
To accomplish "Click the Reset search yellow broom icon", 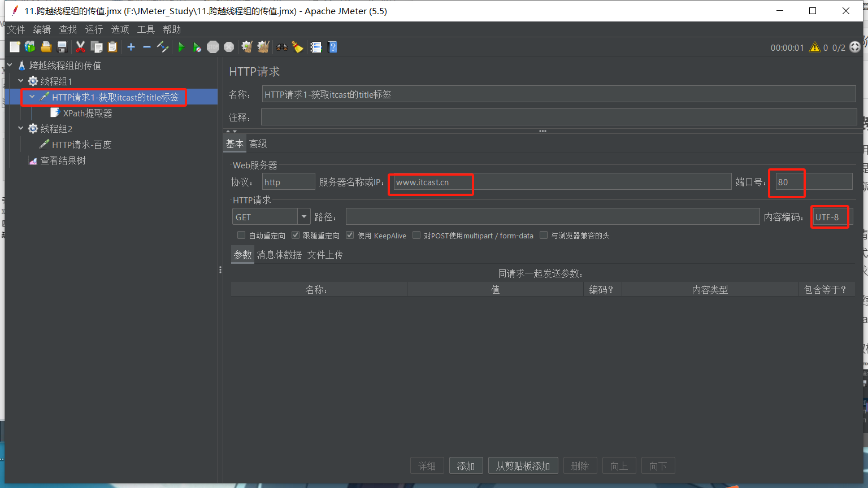I will [298, 47].
